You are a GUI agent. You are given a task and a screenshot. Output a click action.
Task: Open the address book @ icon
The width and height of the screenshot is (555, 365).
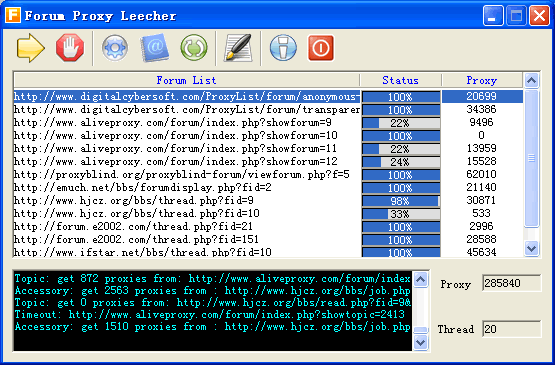[x=155, y=48]
